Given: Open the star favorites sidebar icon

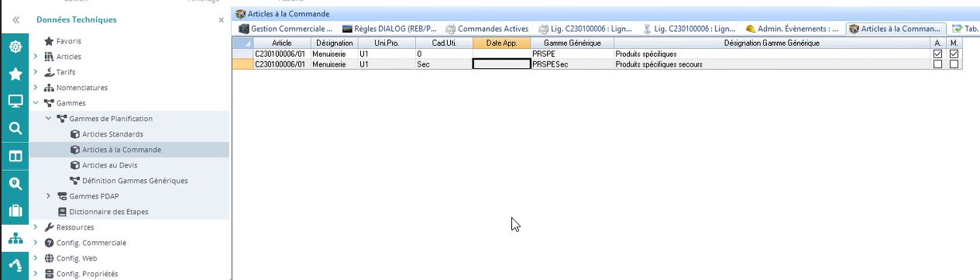Looking at the screenshot, I should (15, 74).
